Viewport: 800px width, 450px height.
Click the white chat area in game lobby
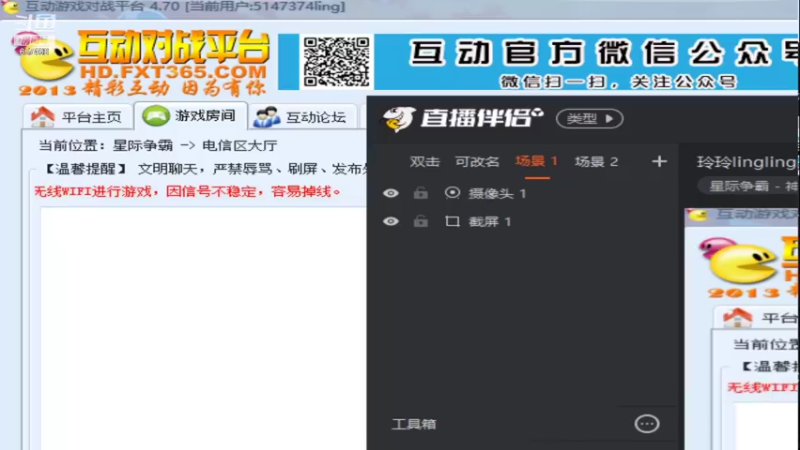tap(203, 328)
